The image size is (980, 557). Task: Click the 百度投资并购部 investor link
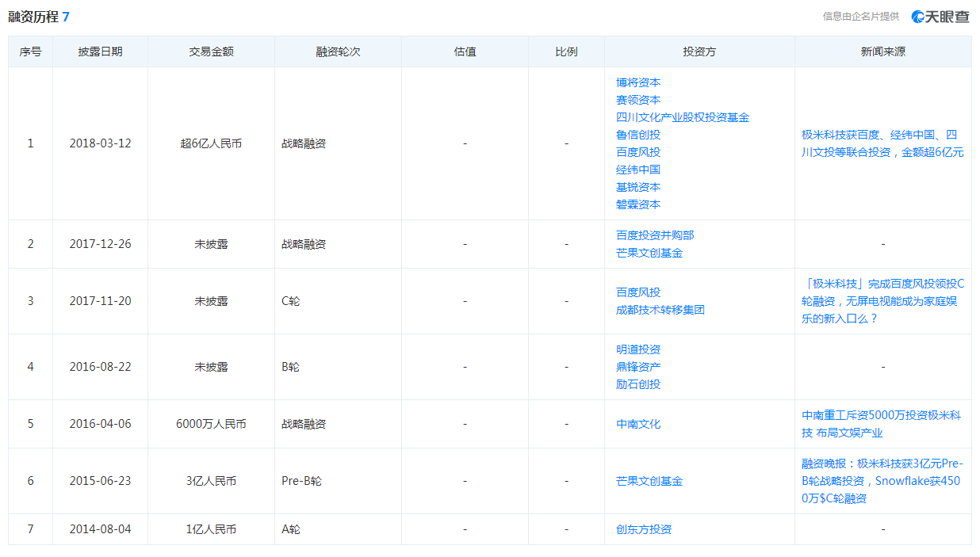655,235
